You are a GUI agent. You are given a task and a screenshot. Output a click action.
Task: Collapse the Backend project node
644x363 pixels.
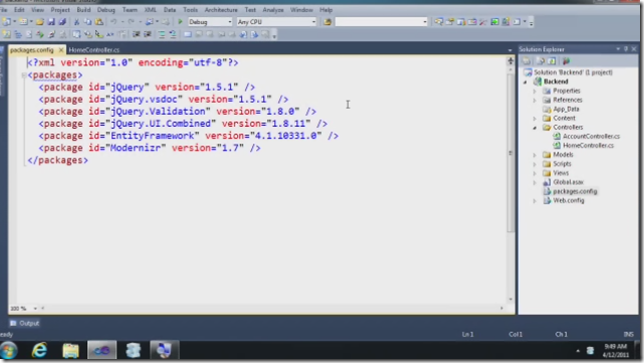[525, 82]
